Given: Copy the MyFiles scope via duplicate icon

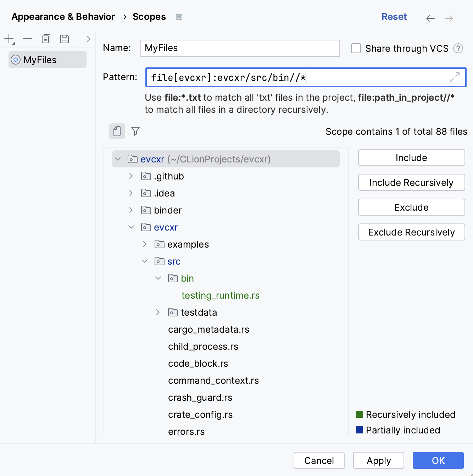Looking at the screenshot, I should coord(46,39).
